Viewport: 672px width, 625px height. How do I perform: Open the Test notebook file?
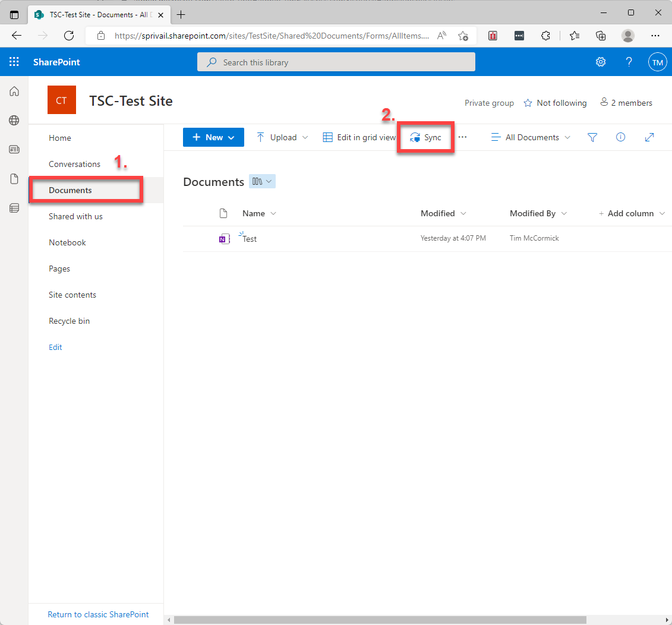tap(250, 239)
